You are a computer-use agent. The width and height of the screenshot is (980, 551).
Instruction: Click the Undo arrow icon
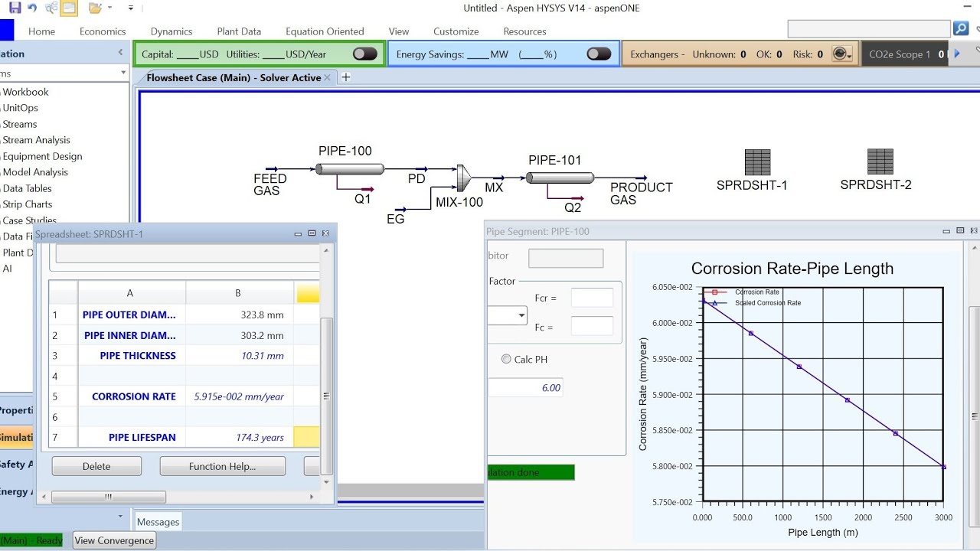(x=32, y=8)
